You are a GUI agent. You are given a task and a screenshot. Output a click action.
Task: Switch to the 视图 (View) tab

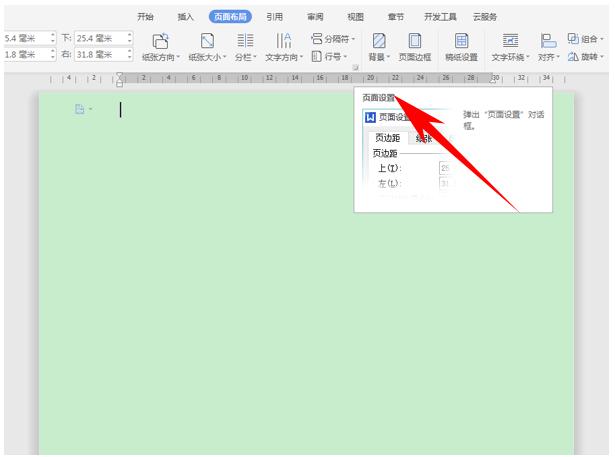[x=355, y=17]
